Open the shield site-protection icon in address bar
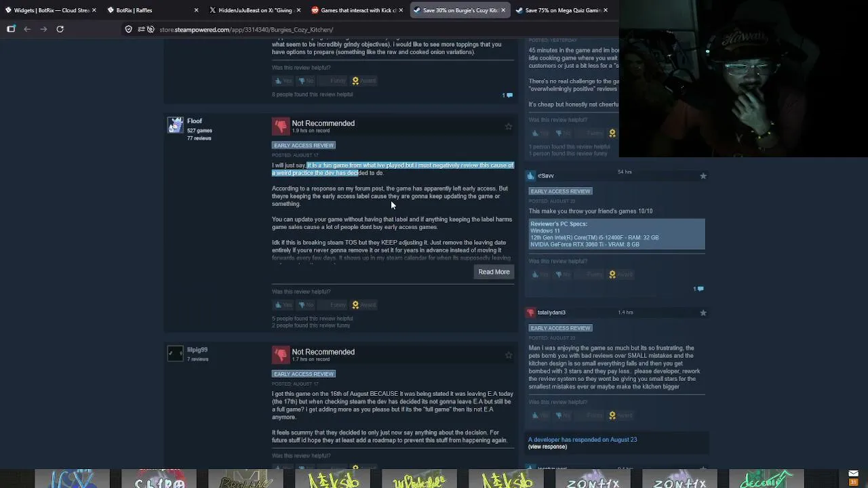Image resolution: width=868 pixels, height=488 pixels. (x=128, y=29)
